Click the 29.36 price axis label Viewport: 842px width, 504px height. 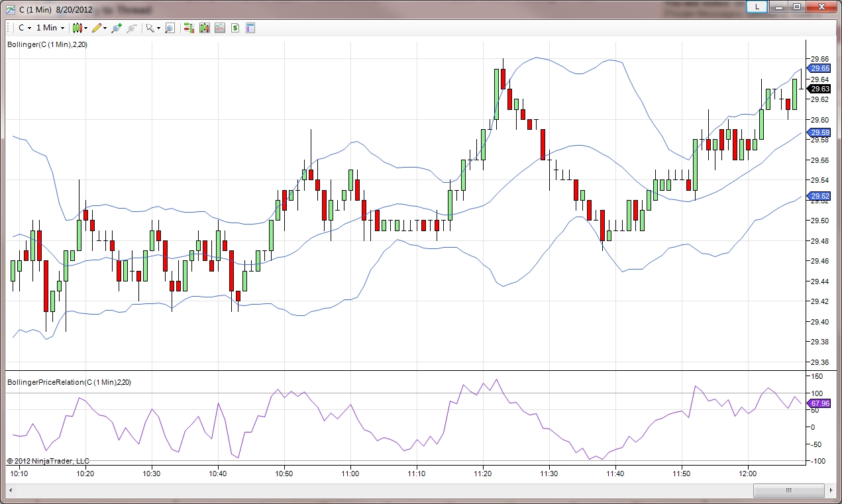pos(820,362)
